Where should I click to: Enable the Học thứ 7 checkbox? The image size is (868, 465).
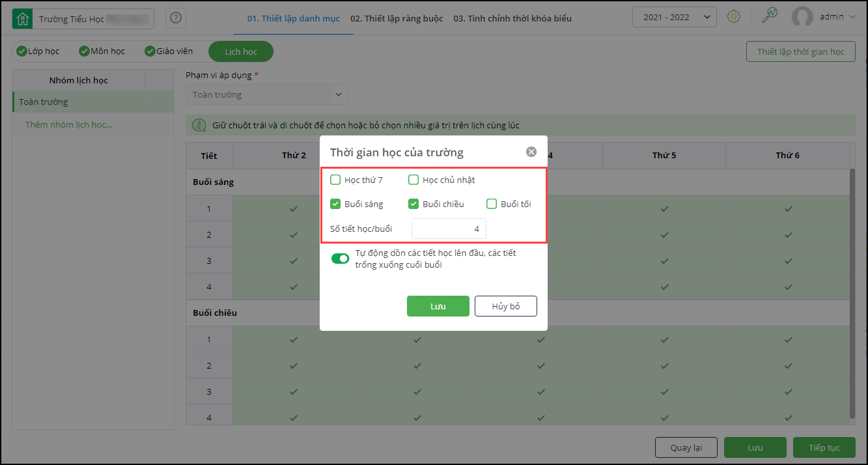coord(336,180)
